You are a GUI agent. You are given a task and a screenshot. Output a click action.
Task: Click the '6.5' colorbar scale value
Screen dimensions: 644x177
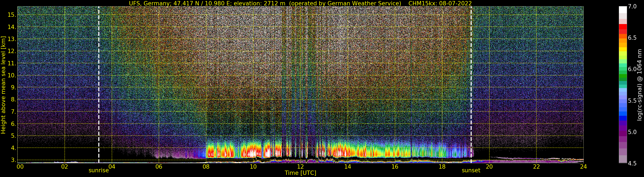[x=632, y=38]
